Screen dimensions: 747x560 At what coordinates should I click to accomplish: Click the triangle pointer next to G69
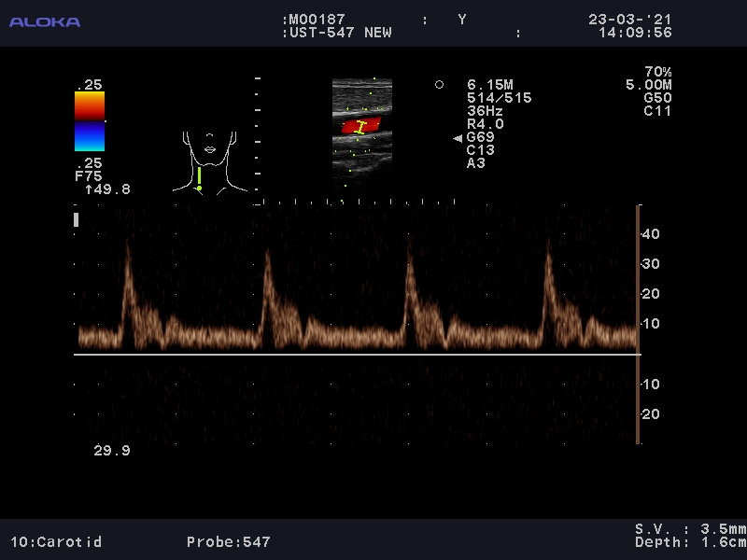pos(458,138)
